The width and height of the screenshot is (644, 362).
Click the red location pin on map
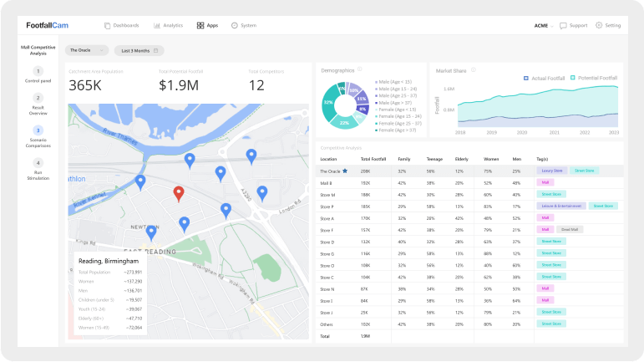pyautogui.click(x=178, y=193)
